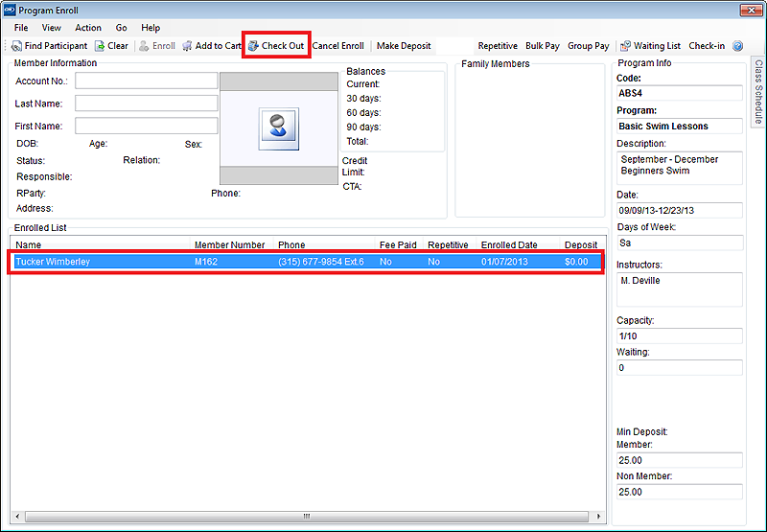The width and height of the screenshot is (767, 532).
Task: Open the File menu
Action: click(x=21, y=28)
